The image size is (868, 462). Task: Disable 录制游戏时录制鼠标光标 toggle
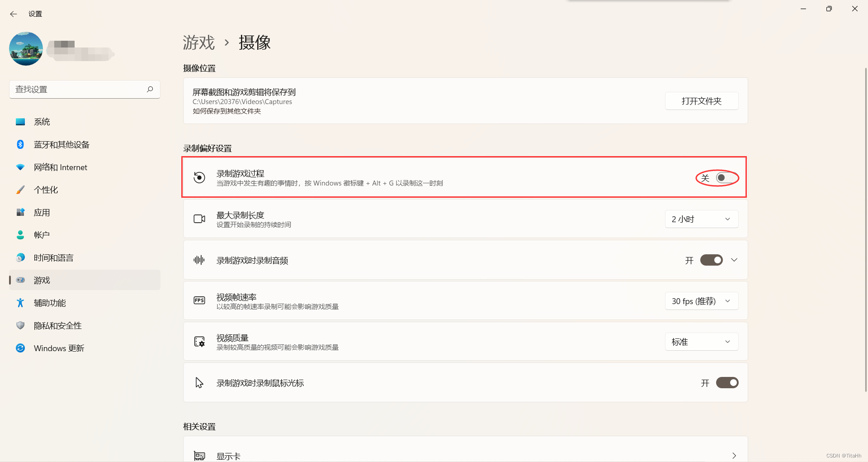point(727,383)
